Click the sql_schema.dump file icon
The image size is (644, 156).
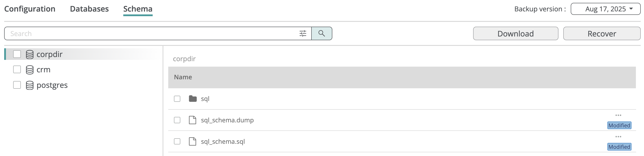[192, 120]
